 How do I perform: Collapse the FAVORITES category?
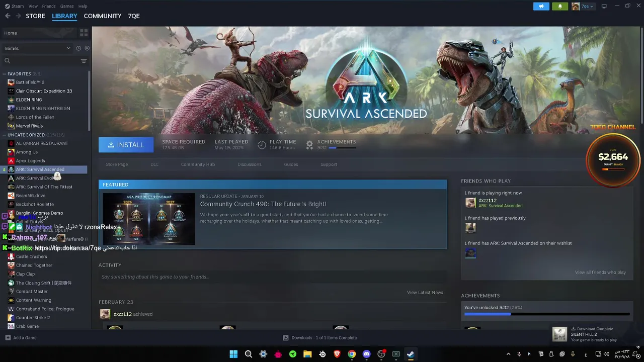pos(5,74)
